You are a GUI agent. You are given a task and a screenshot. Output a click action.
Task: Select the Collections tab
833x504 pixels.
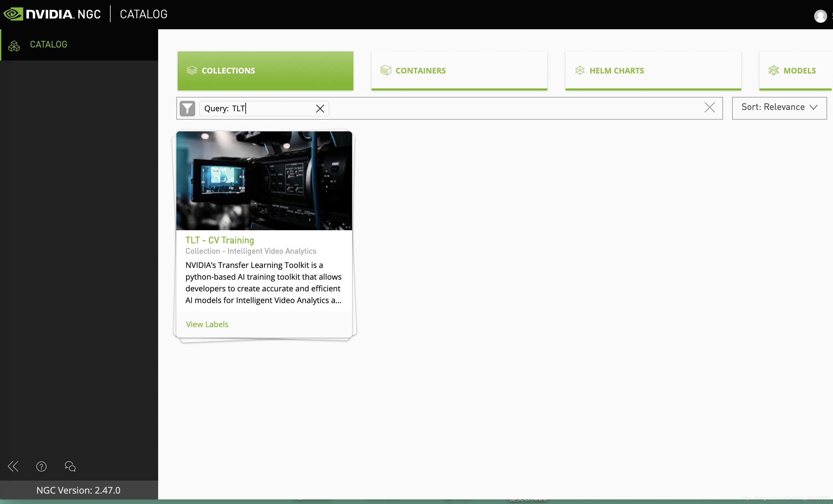click(265, 71)
